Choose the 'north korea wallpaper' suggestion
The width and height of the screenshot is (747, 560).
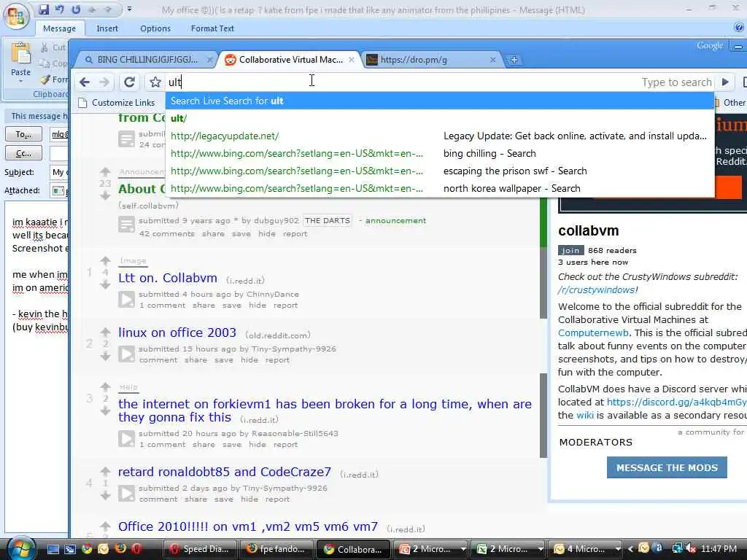pyautogui.click(x=440, y=189)
